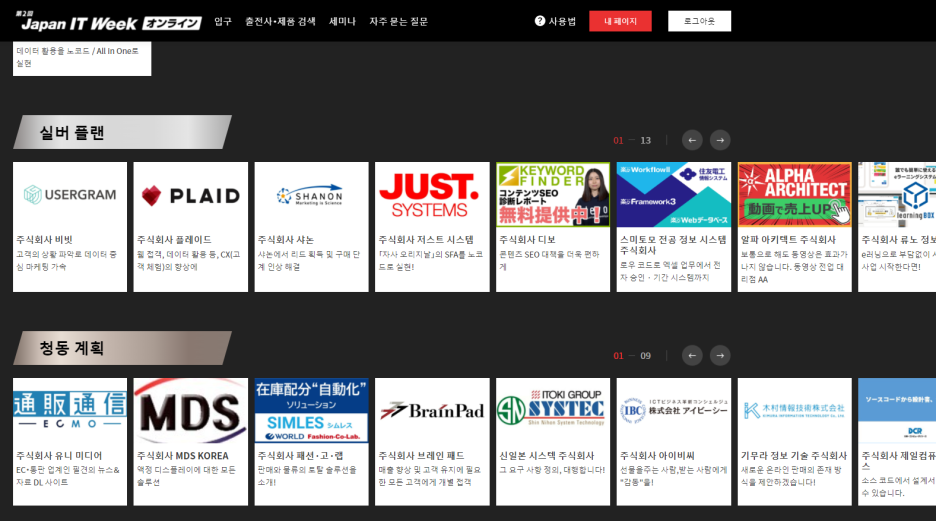936x521 pixels.
Task: Click the 주식회사 유니 미디어 name
Action: click(x=59, y=456)
